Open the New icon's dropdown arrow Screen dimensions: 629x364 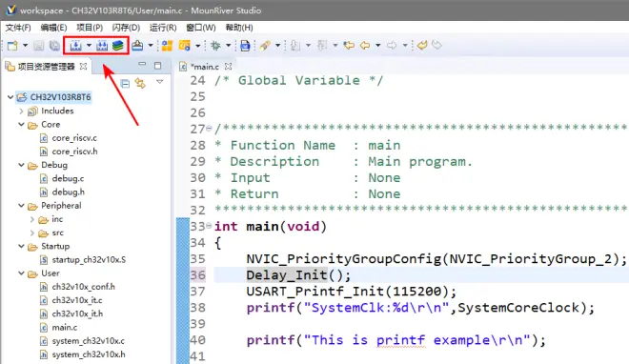(25, 46)
